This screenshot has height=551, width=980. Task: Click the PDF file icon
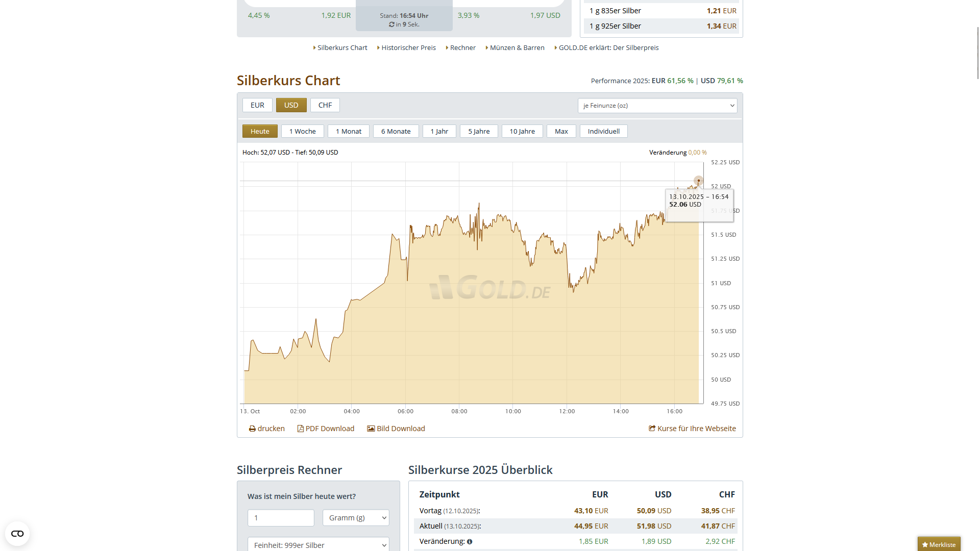click(300, 429)
